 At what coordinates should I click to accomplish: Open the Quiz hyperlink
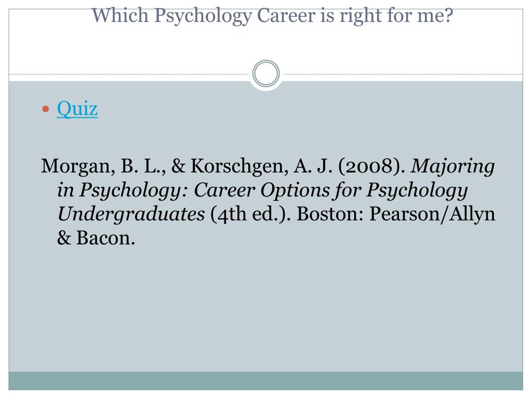77,109
